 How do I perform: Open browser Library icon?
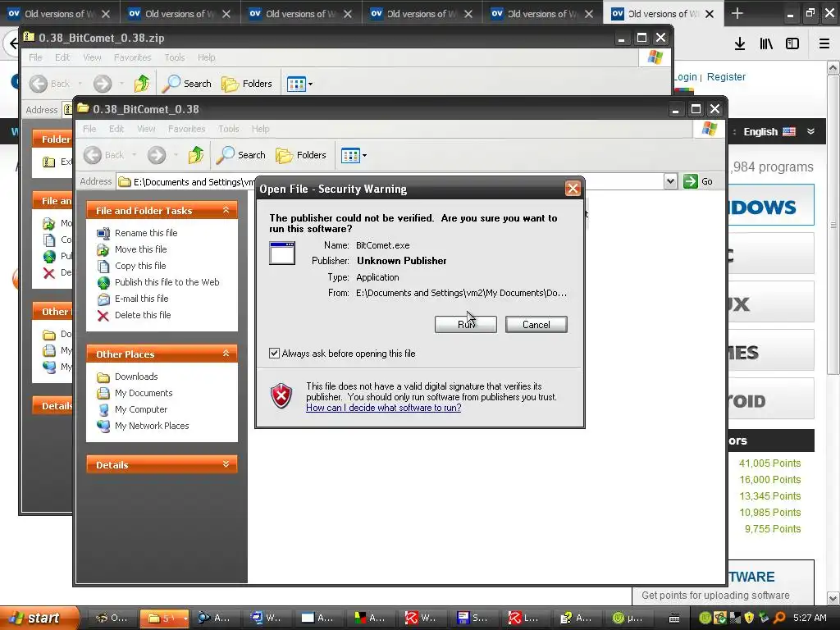766,43
